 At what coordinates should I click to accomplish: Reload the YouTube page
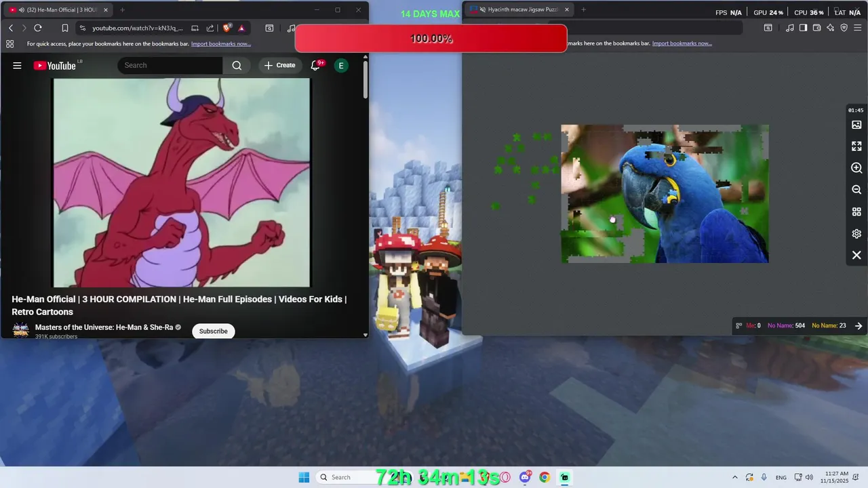click(x=38, y=28)
